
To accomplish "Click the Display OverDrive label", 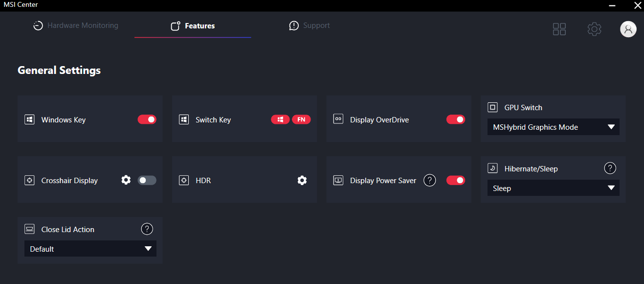I will coord(379,119).
